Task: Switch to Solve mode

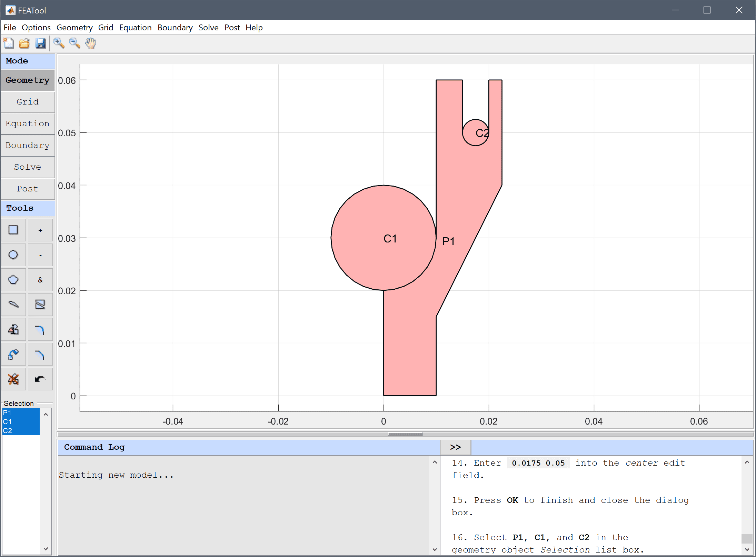Action: pos(28,167)
